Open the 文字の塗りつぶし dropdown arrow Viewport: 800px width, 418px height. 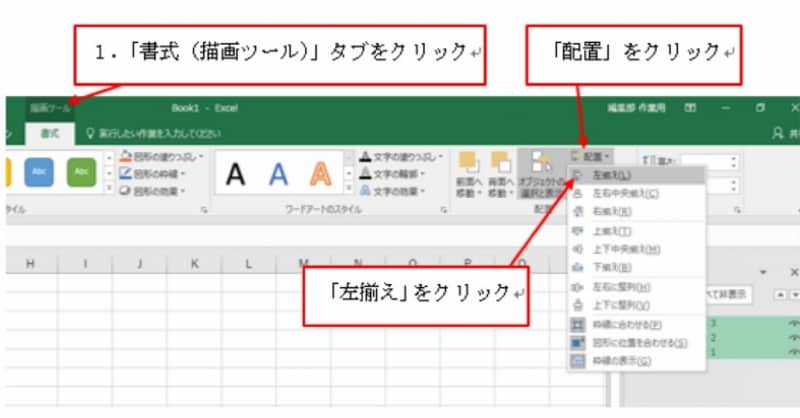click(441, 157)
